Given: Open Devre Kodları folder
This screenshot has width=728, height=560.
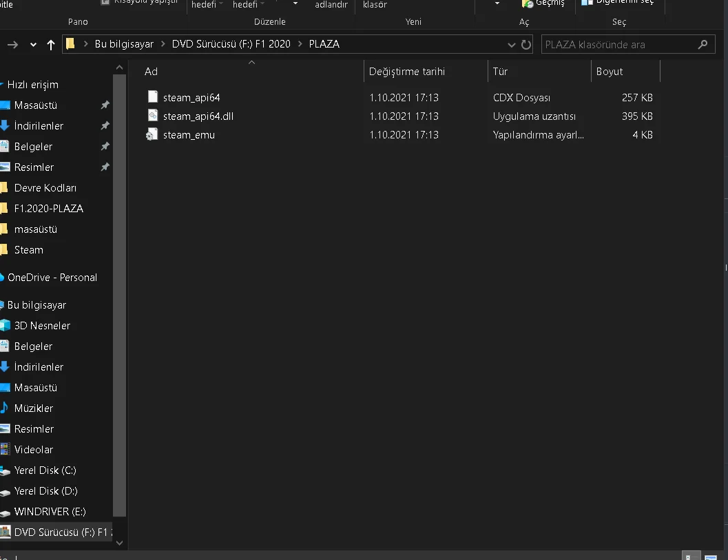Looking at the screenshot, I should click(45, 188).
